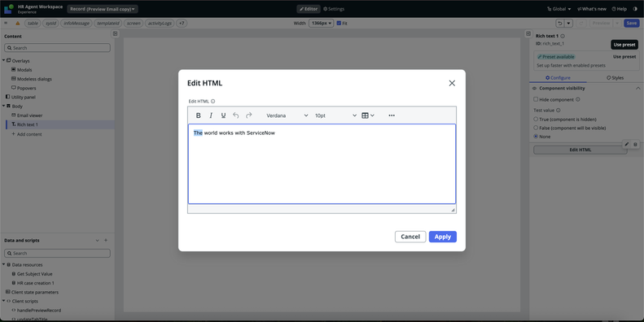Open the 10pt font size dropdown
This screenshot has height=322, width=644.
coord(335,115)
